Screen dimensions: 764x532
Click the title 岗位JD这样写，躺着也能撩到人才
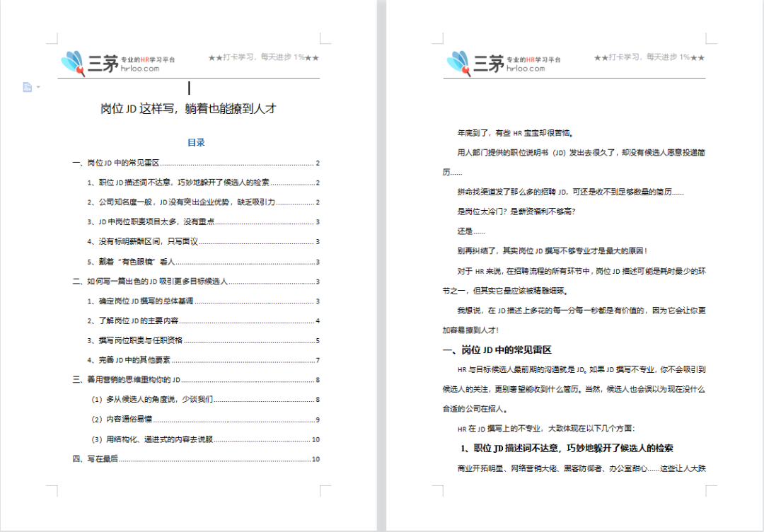click(x=189, y=109)
